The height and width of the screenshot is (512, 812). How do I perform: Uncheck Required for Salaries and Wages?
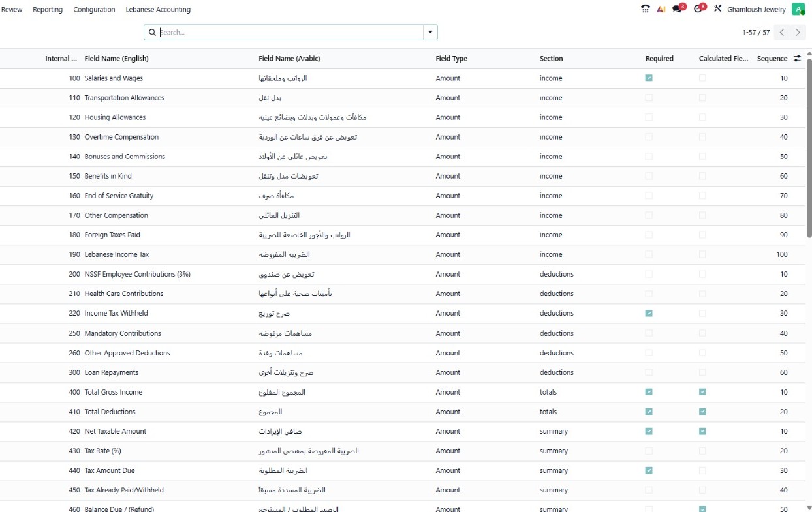tap(649, 78)
